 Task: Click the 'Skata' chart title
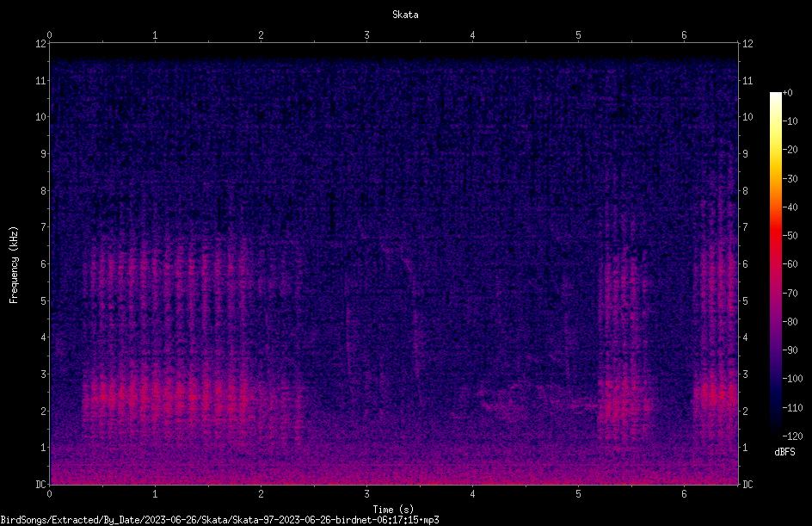(405, 15)
